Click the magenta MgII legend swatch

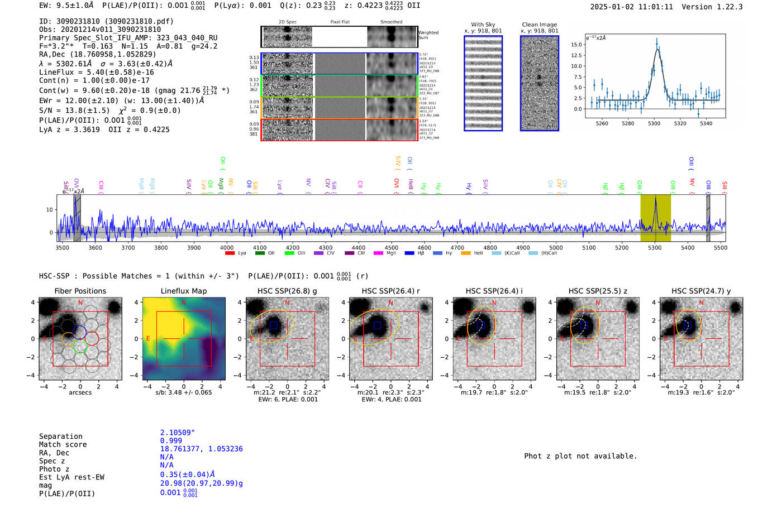[x=378, y=253]
